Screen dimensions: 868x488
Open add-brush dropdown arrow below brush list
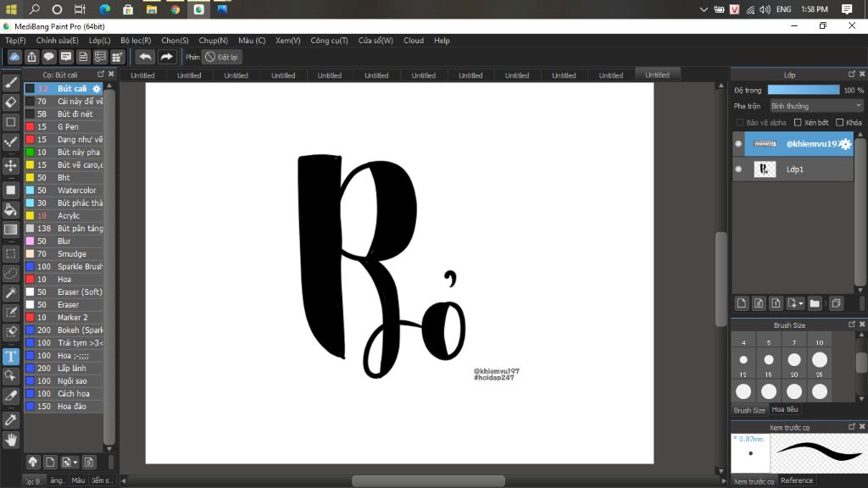pyautogui.click(x=75, y=463)
